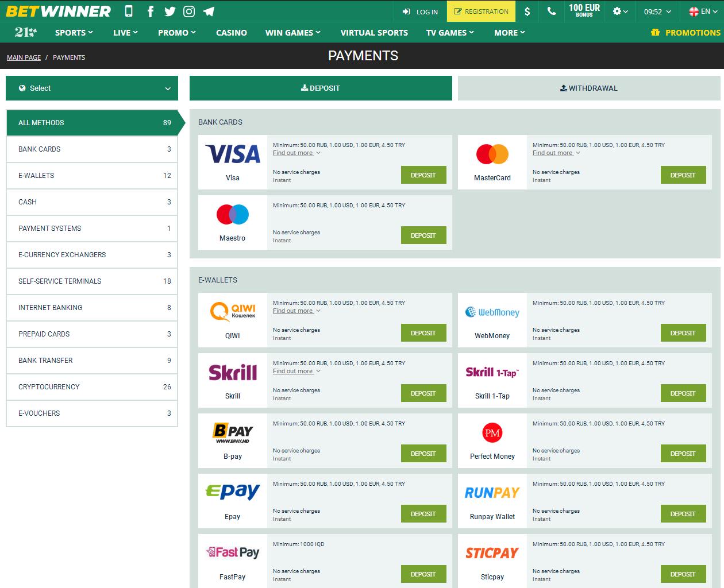Select Cryptocurrency category
The width and height of the screenshot is (724, 588).
click(x=92, y=387)
